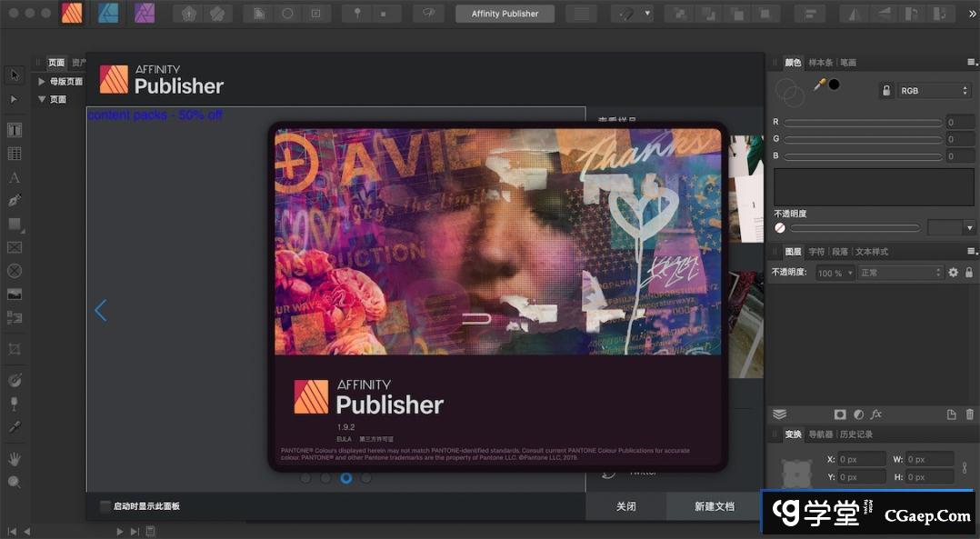Open the RGB color model dropdown
980x539 pixels.
934,91
